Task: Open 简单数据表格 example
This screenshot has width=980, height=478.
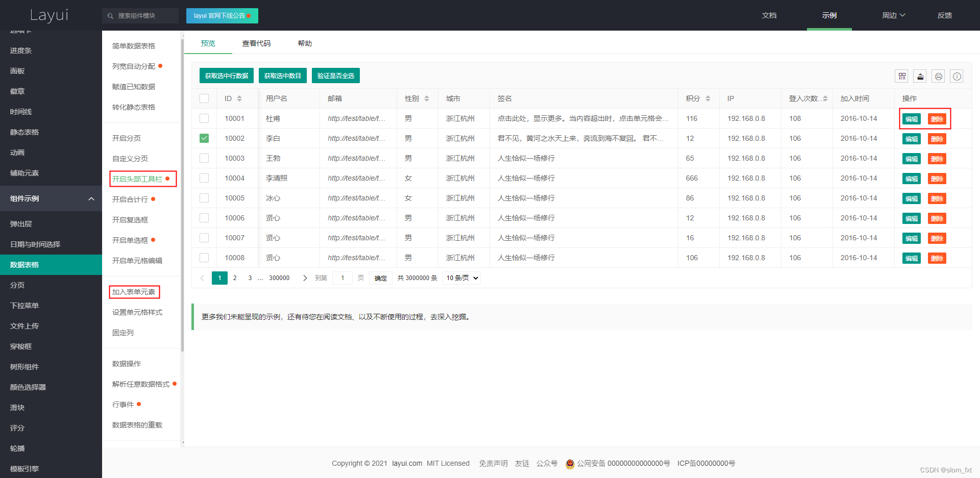Action: tap(134, 46)
